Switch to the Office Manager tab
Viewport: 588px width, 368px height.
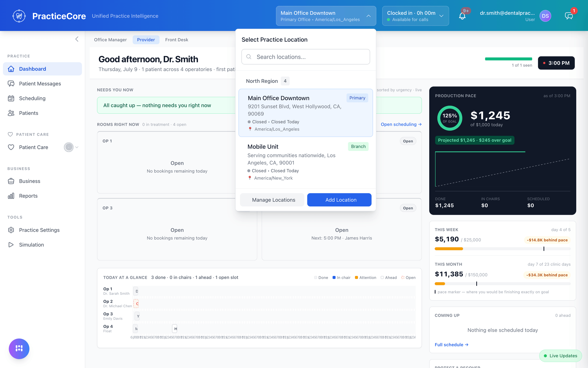[x=110, y=40]
